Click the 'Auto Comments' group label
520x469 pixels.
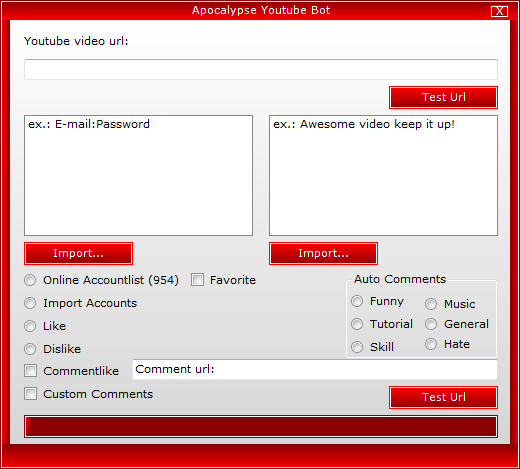tap(400, 279)
